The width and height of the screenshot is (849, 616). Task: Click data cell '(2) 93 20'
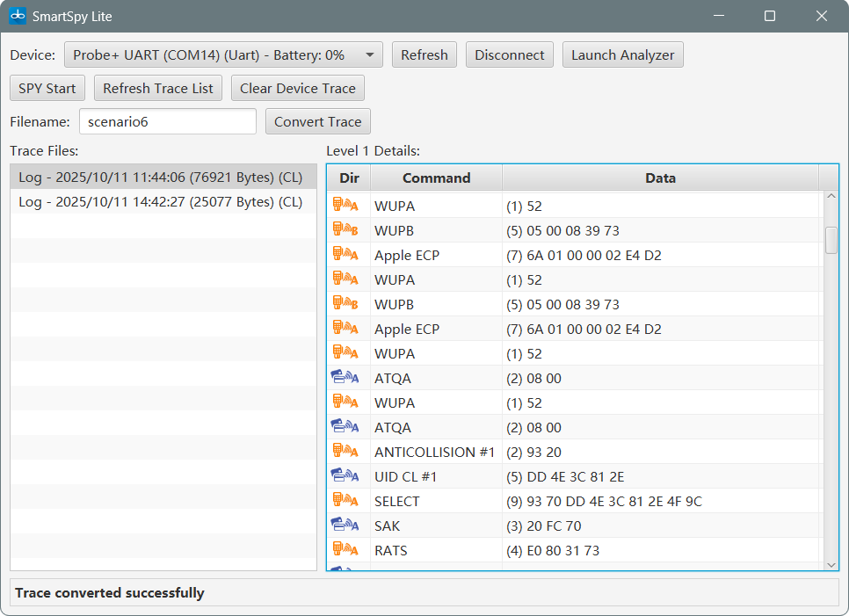click(660, 452)
